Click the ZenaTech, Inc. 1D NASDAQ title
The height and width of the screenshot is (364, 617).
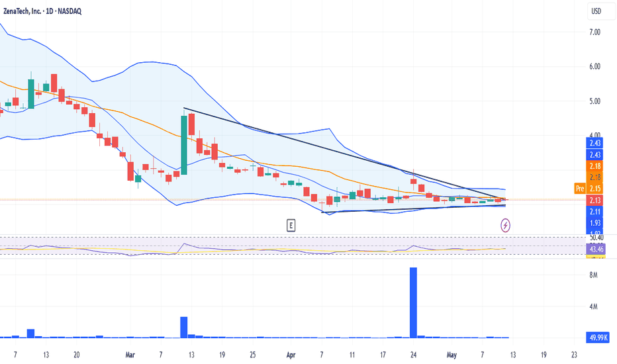click(42, 11)
